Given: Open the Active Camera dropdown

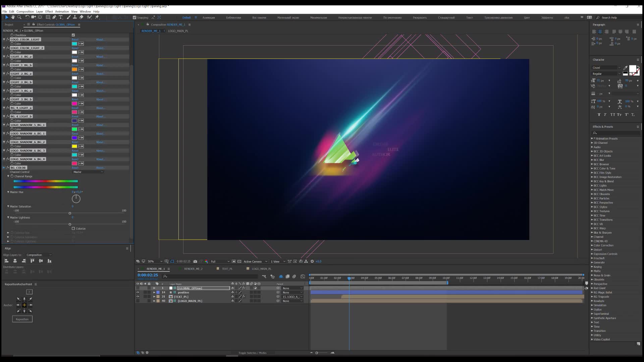Looking at the screenshot, I should [x=255, y=261].
